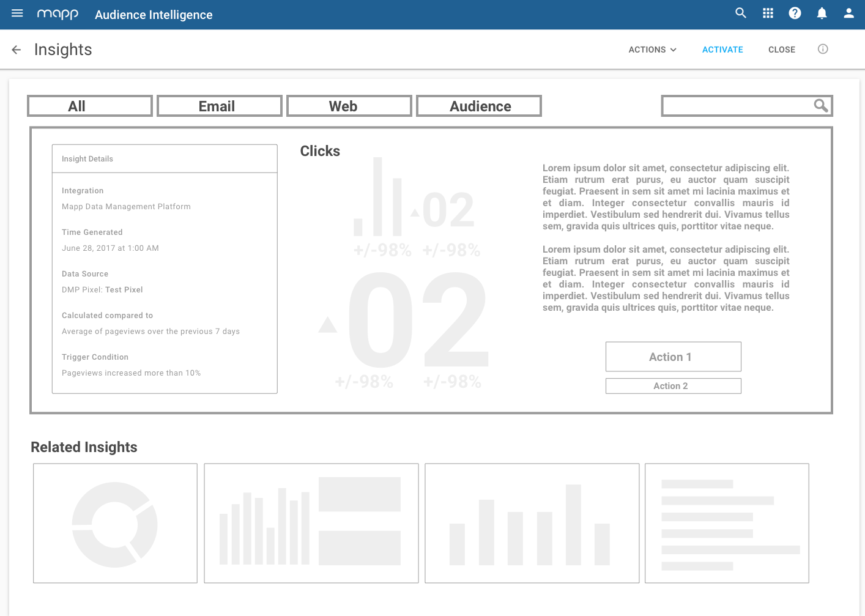Click the Mapp Data Management Platform text
The height and width of the screenshot is (616, 865).
click(x=126, y=207)
